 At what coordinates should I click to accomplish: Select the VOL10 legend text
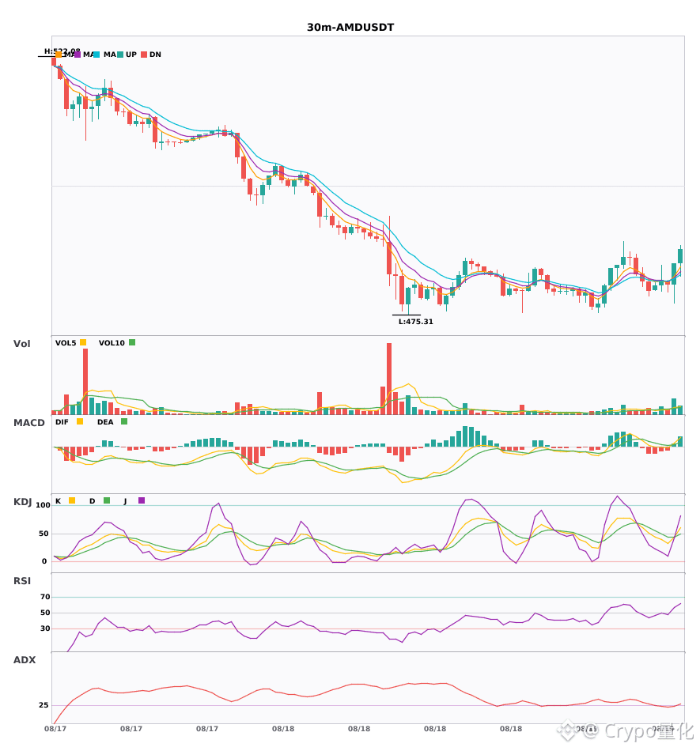click(112, 343)
